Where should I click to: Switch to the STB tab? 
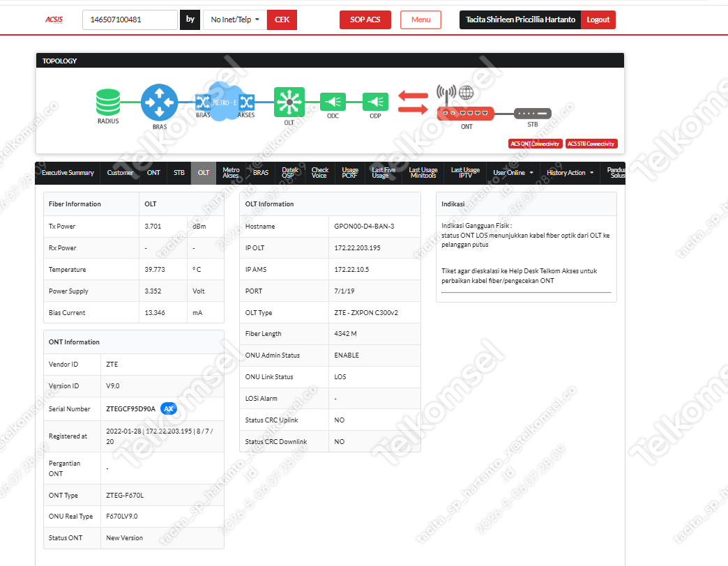click(179, 173)
